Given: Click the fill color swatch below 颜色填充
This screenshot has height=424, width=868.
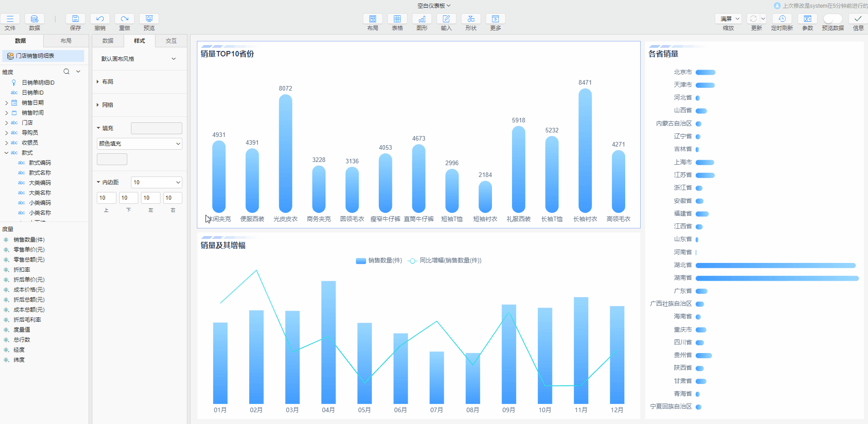Looking at the screenshot, I should pos(112,159).
